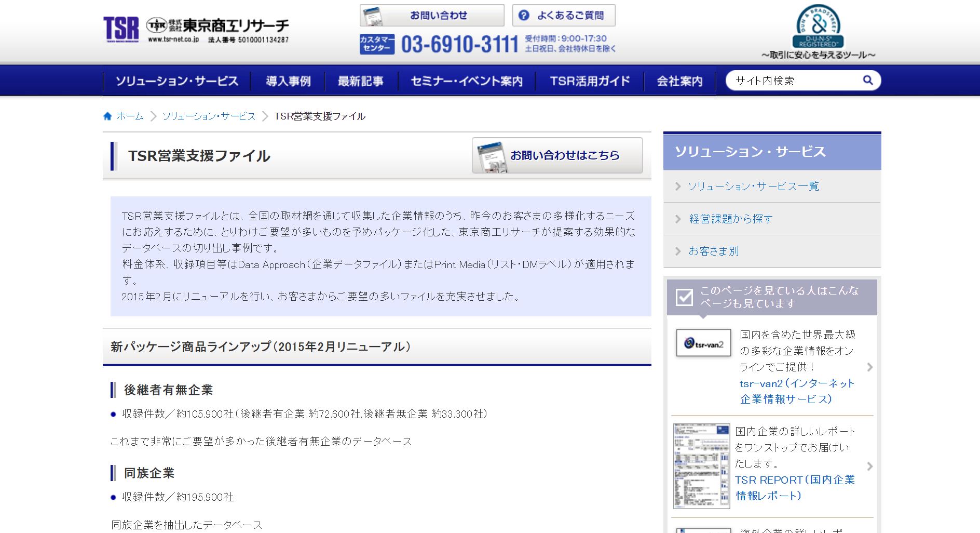Open the 導入事例 nav menu

288,81
